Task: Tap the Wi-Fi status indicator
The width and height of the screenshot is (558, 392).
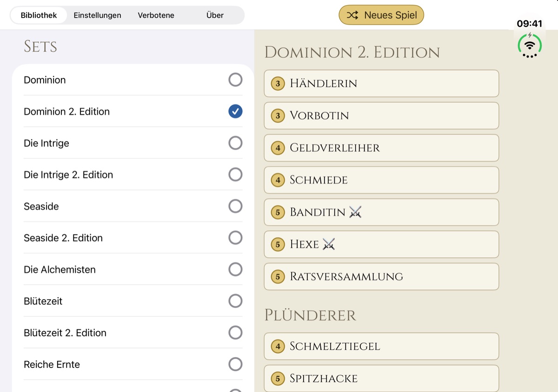Action: point(530,45)
